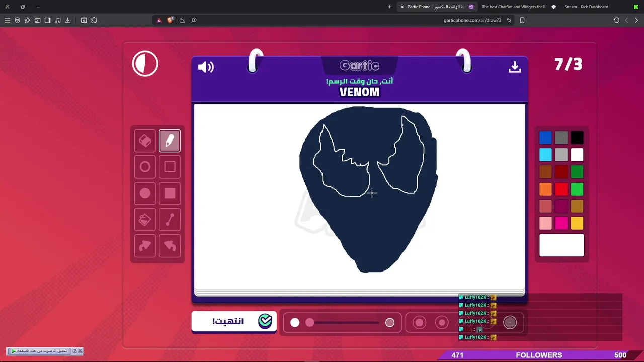The image size is (644, 362).
Task: Pick the bright red color swatch
Action: pyautogui.click(x=561, y=189)
